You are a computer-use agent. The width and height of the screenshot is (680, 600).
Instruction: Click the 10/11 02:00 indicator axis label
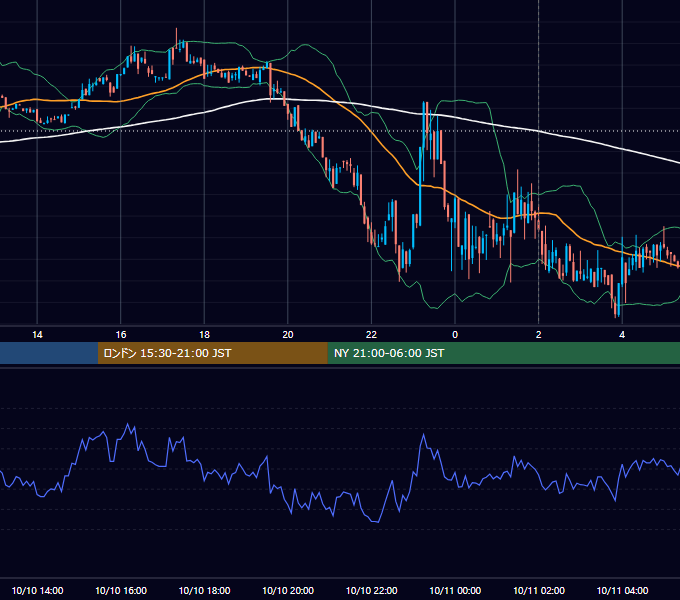coord(539,590)
